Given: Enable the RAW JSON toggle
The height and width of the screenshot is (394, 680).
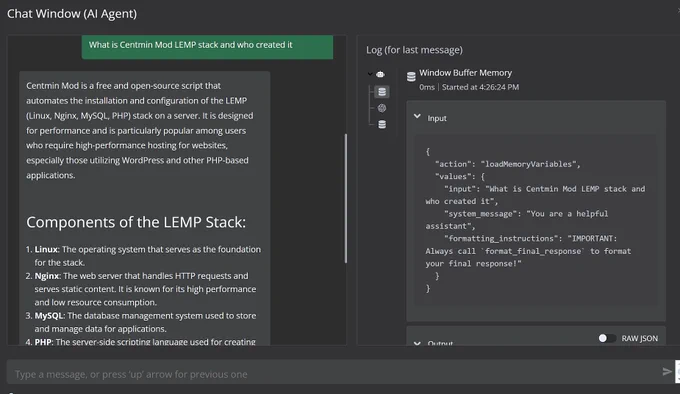Looking at the screenshot, I should 607,338.
